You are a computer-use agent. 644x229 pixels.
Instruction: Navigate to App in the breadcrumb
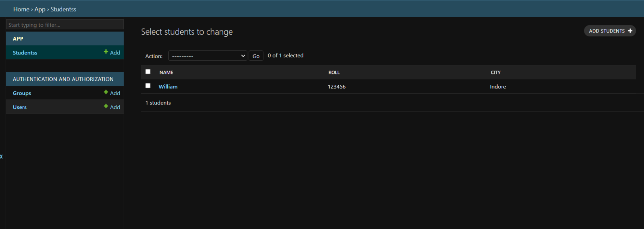(40, 9)
